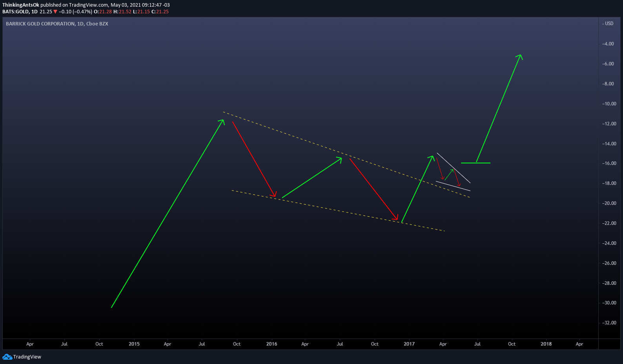Click the BATS:GOLD, 1D symbol label
This screenshot has width=623, height=364.
point(20,12)
